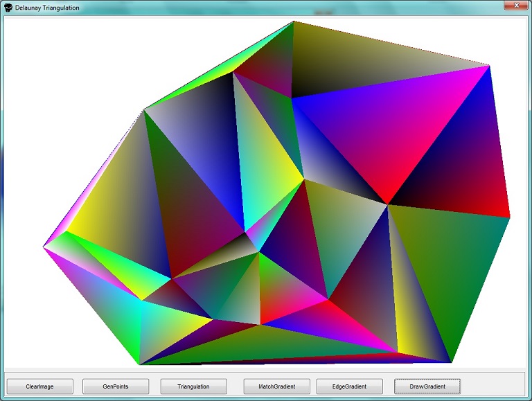
Task: Run the Triangulation button
Action: coord(194,386)
